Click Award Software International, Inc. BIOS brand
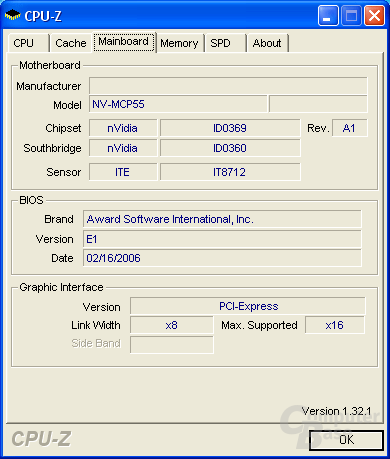This screenshot has height=459, width=390. [222, 219]
